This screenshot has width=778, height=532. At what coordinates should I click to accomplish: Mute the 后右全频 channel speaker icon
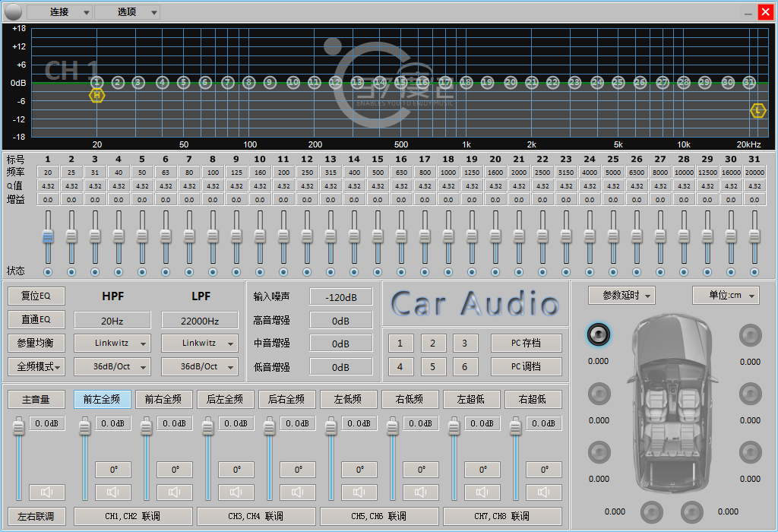[298, 492]
